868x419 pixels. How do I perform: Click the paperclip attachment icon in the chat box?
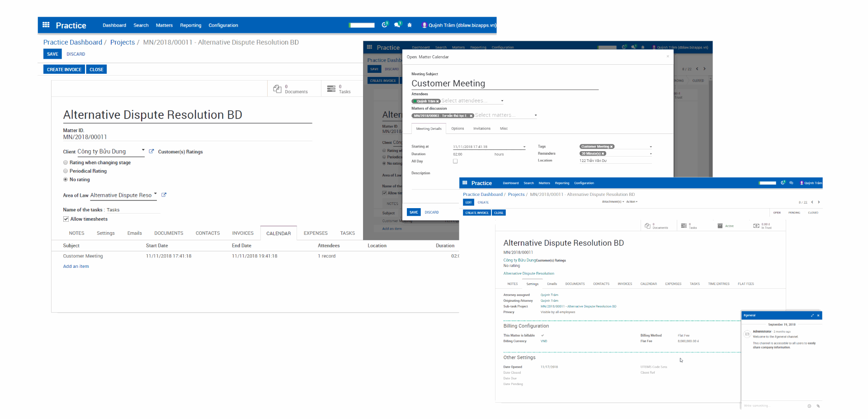[x=818, y=406]
